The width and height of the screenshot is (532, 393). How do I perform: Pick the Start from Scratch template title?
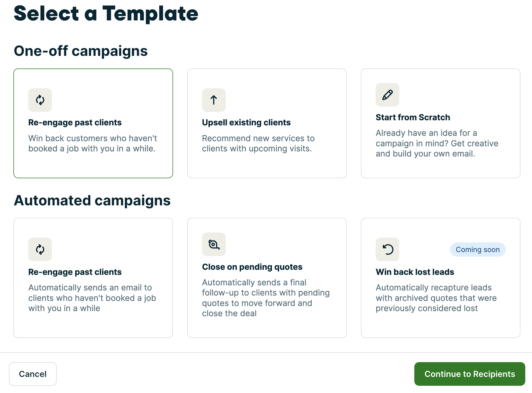pyautogui.click(x=413, y=117)
